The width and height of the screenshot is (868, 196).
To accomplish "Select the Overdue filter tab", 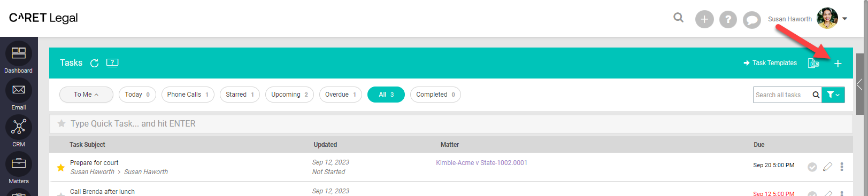I will (x=341, y=95).
